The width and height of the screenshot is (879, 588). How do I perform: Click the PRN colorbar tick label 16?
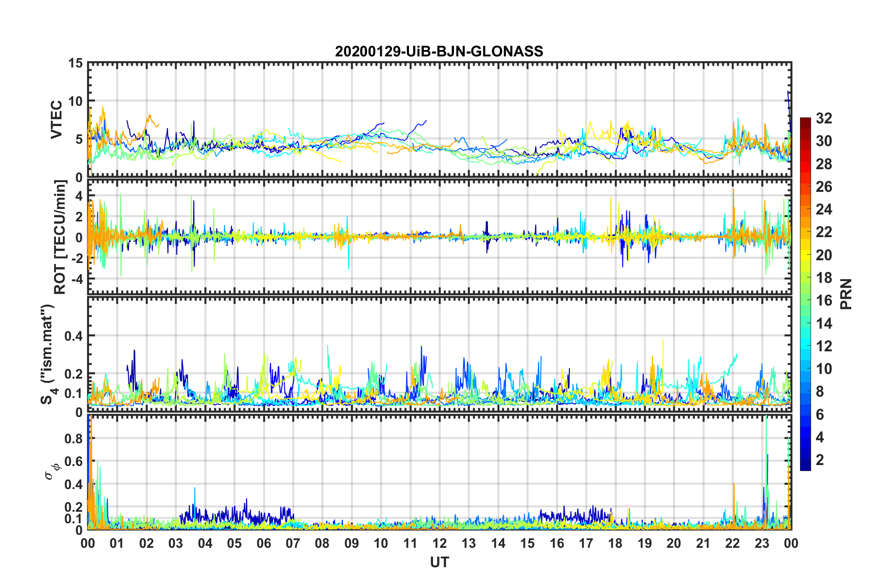click(x=824, y=300)
